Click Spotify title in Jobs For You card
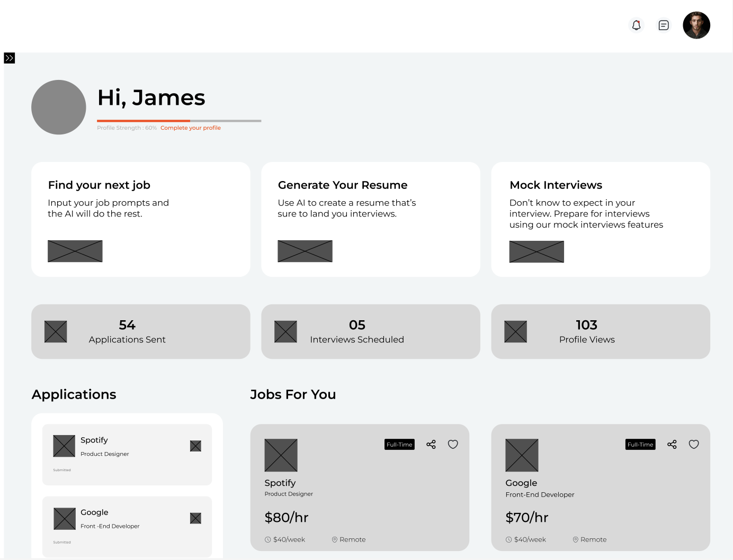 pyautogui.click(x=280, y=483)
